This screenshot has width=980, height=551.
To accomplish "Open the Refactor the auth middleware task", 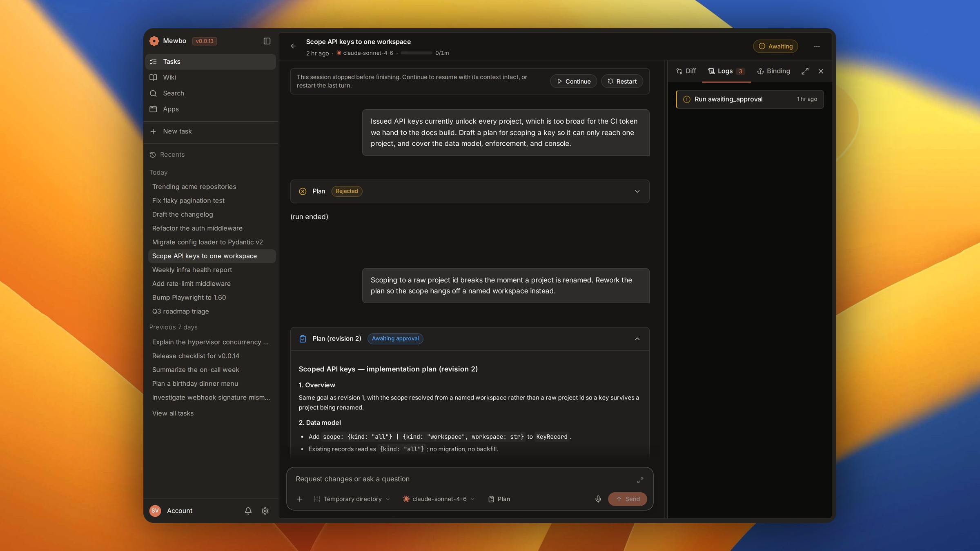I will click(x=212, y=229).
